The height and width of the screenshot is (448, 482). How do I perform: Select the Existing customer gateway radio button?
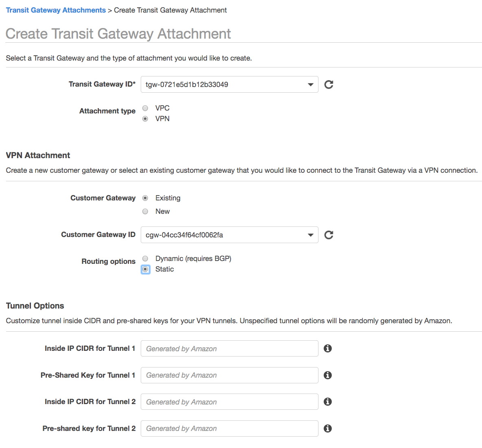coord(145,198)
